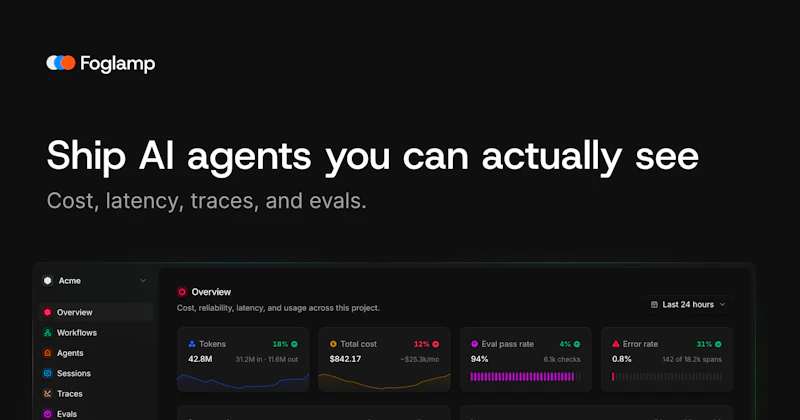Screen dimensions: 800x420
Task: Click the '31.2M in · 11.6M out' text
Action: 267,360
